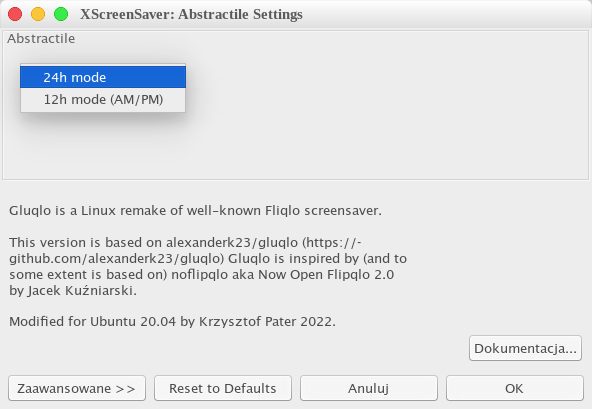The width and height of the screenshot is (592, 409).
Task: Click the Gluqlo Linux remake description line
Action: 195,210
